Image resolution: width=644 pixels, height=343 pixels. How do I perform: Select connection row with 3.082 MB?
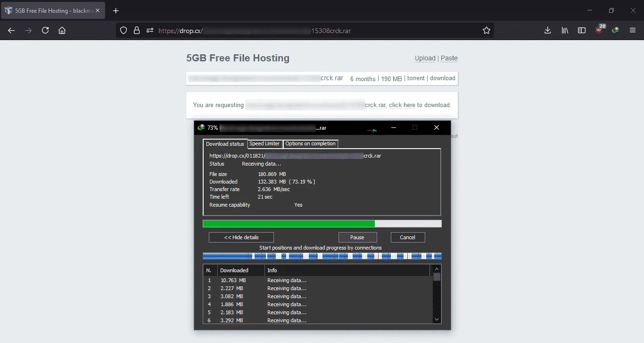point(318,296)
